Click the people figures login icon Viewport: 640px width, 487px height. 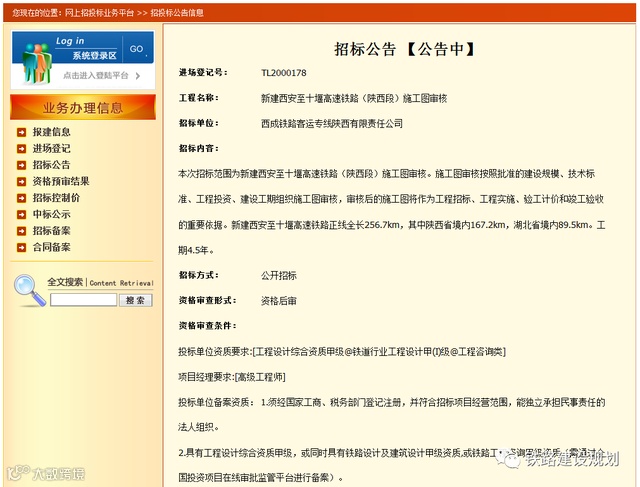click(x=37, y=62)
